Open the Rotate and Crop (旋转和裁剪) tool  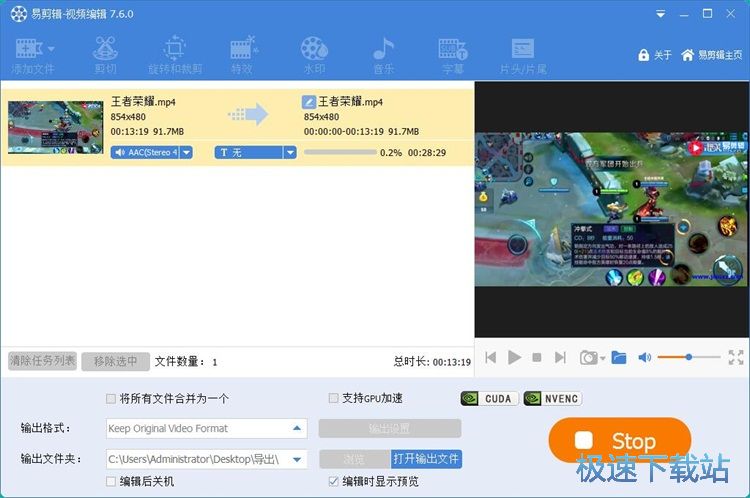[x=175, y=55]
